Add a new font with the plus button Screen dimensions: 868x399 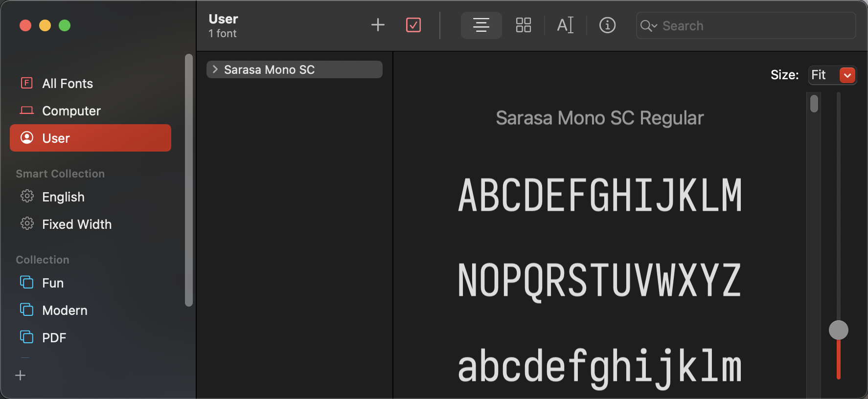pos(378,25)
